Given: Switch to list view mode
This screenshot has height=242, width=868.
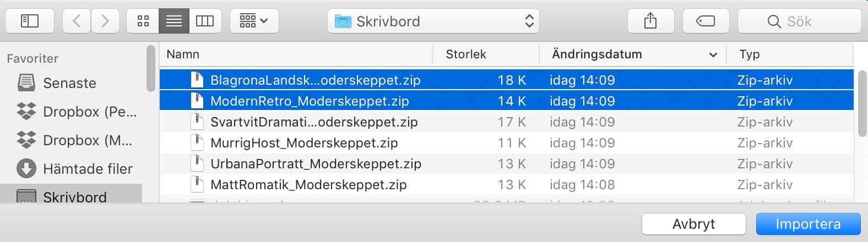Looking at the screenshot, I should [173, 21].
